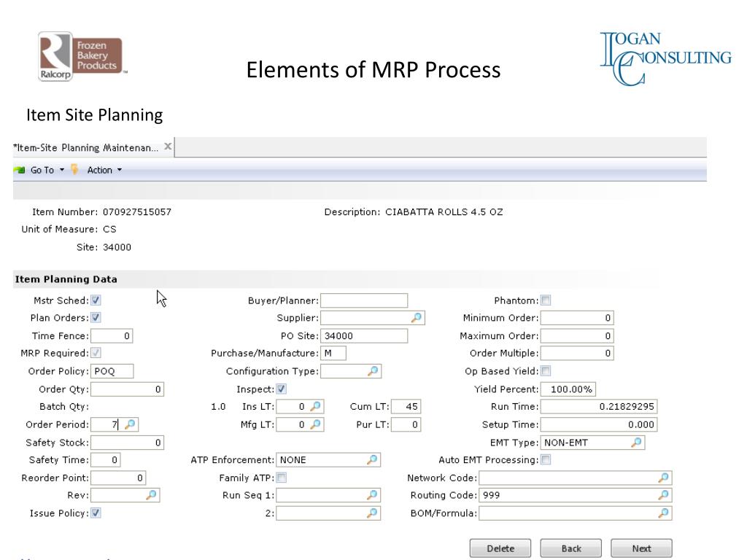Click the Reorder Point input field
Screen dimensions: 747x560
pyautogui.click(x=118, y=478)
